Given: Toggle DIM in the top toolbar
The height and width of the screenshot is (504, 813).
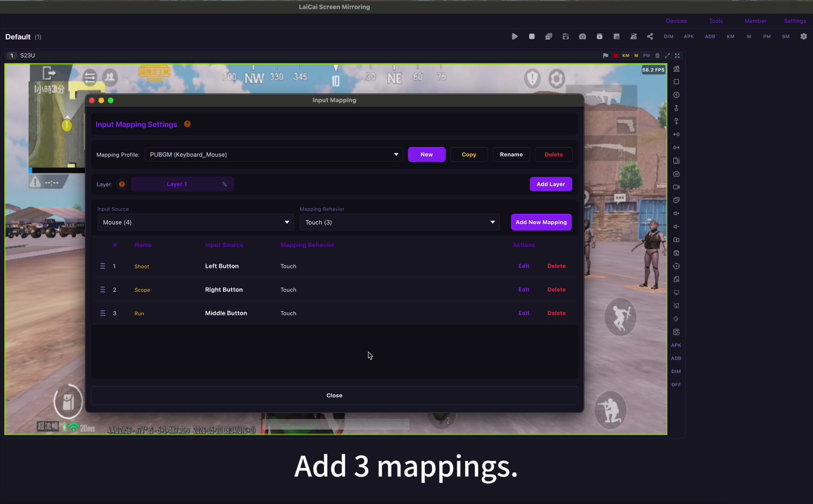Looking at the screenshot, I should coord(669,36).
